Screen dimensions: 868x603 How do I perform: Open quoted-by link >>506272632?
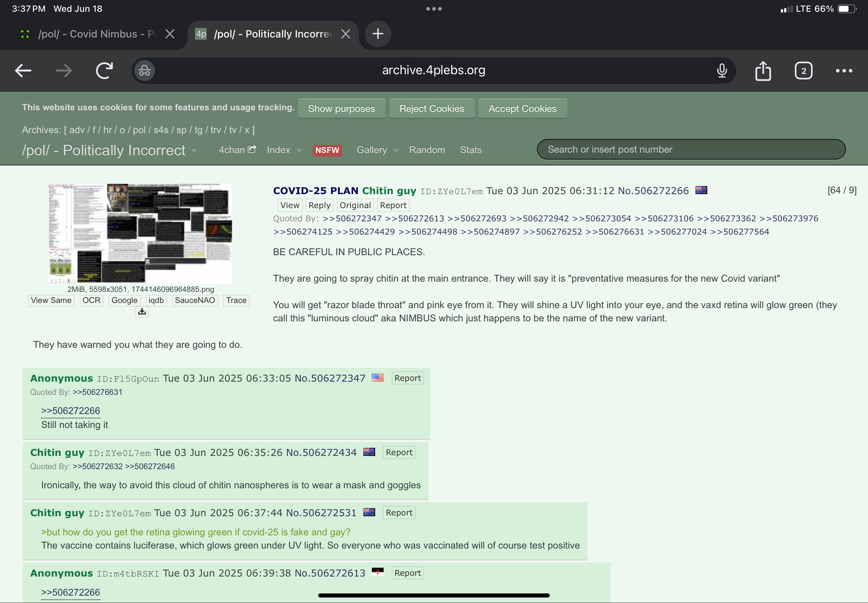point(97,467)
